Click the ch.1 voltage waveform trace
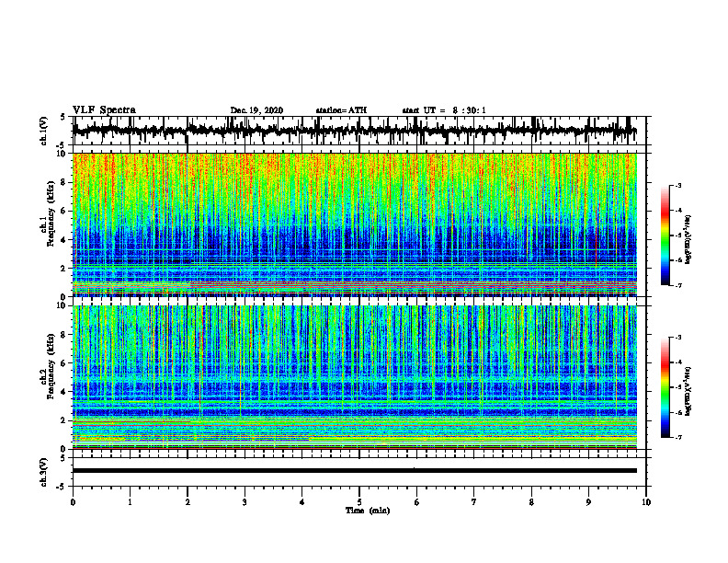 [x=354, y=131]
